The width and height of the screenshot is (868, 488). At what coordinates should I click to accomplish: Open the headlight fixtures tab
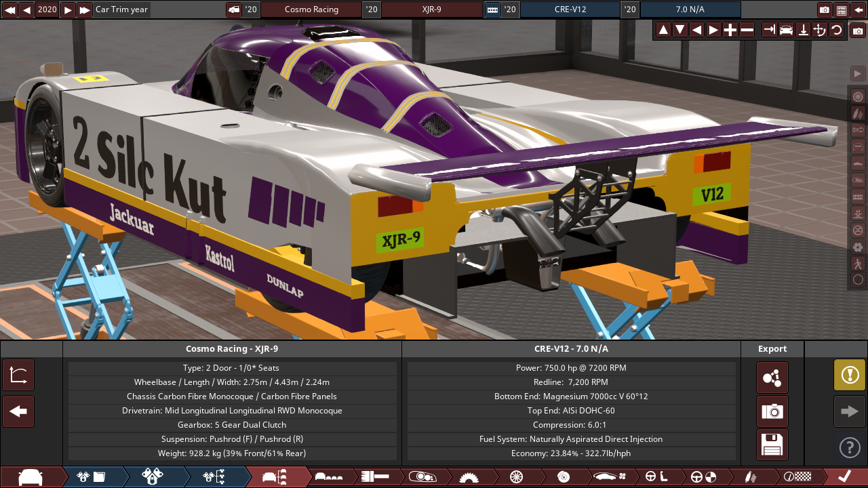422,476
